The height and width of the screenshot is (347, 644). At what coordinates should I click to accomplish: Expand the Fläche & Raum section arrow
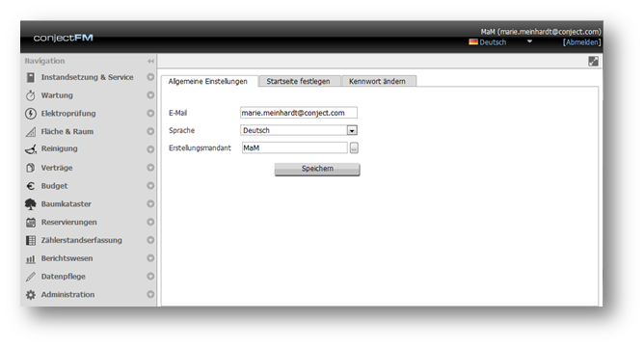(150, 131)
